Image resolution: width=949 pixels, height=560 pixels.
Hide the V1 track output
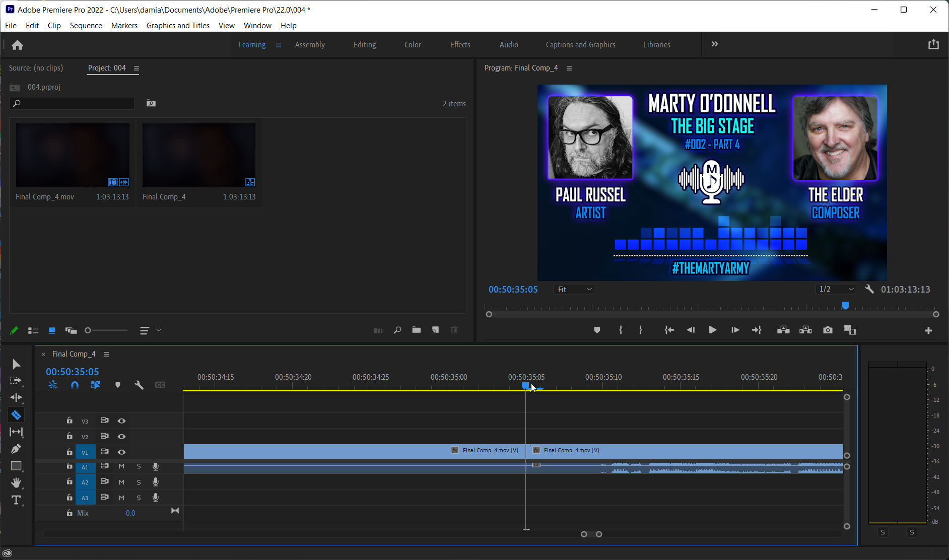(x=121, y=452)
